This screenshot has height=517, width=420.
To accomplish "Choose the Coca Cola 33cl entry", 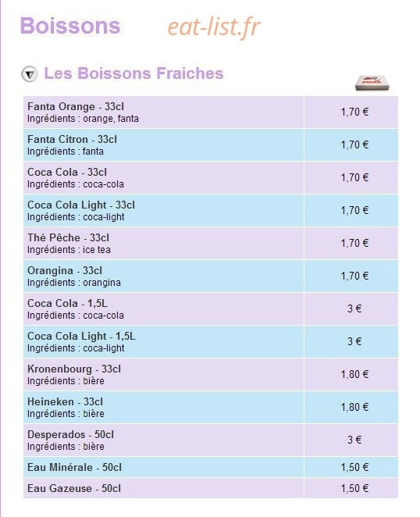I will [210, 178].
